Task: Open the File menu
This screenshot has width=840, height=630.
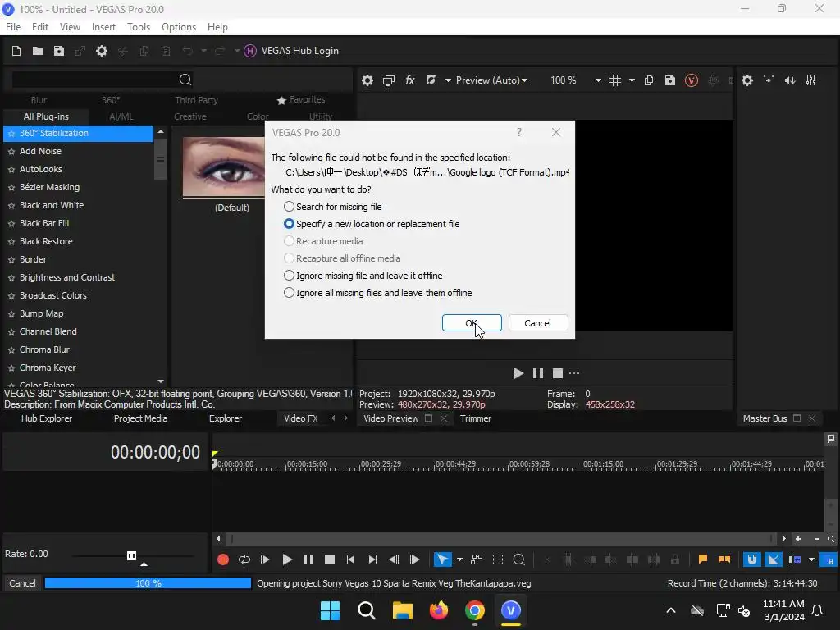Action: pyautogui.click(x=13, y=27)
